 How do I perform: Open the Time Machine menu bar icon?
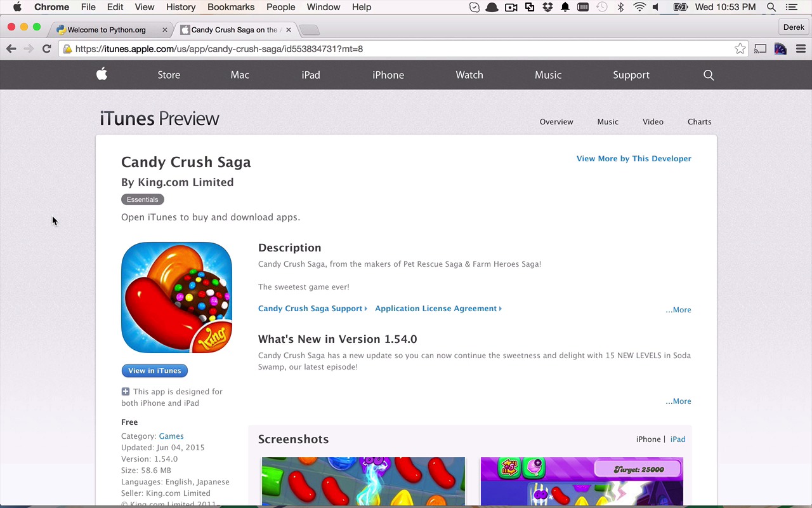[x=602, y=7]
